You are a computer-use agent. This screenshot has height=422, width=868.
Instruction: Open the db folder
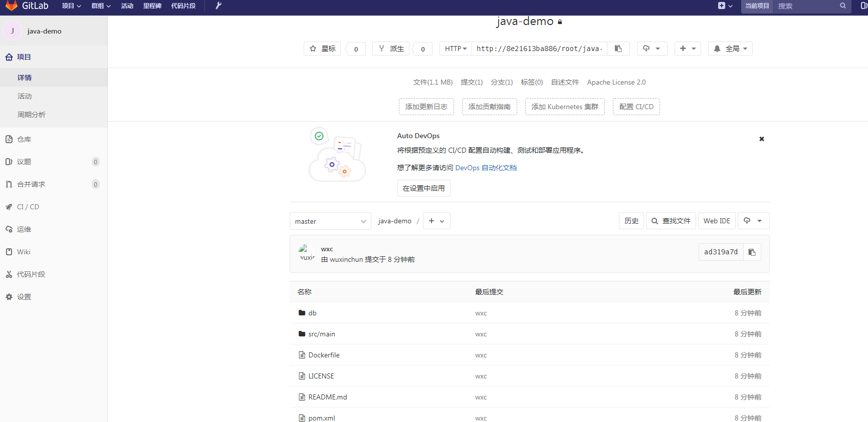pos(312,313)
